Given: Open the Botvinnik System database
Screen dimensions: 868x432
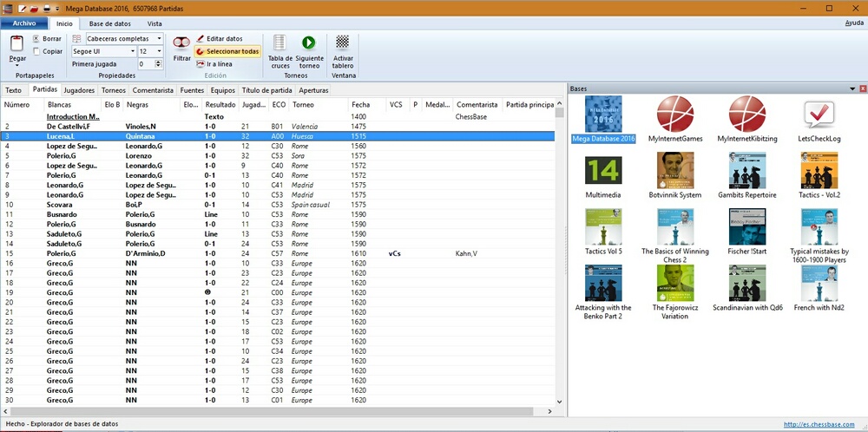Looking at the screenshot, I should pyautogui.click(x=674, y=170).
